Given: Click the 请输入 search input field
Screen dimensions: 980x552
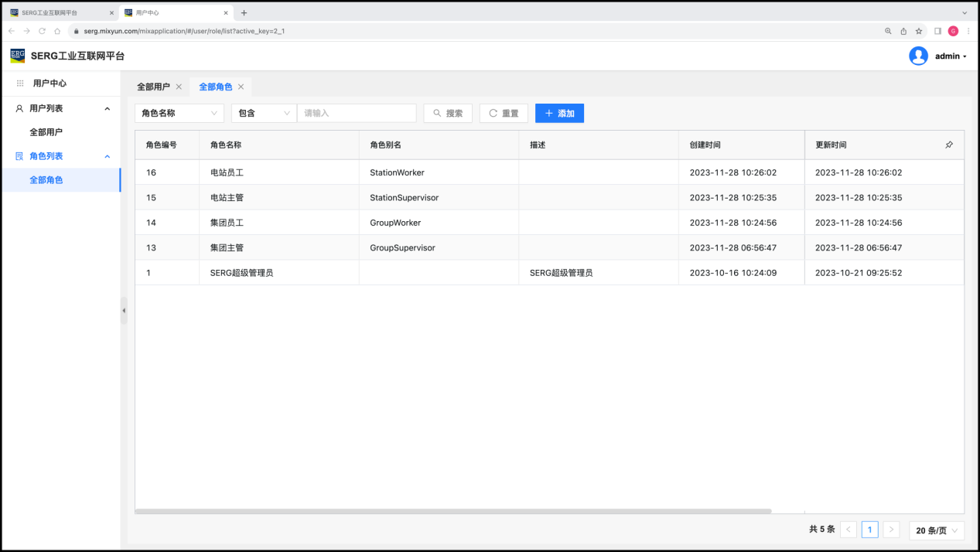Looking at the screenshot, I should (357, 113).
